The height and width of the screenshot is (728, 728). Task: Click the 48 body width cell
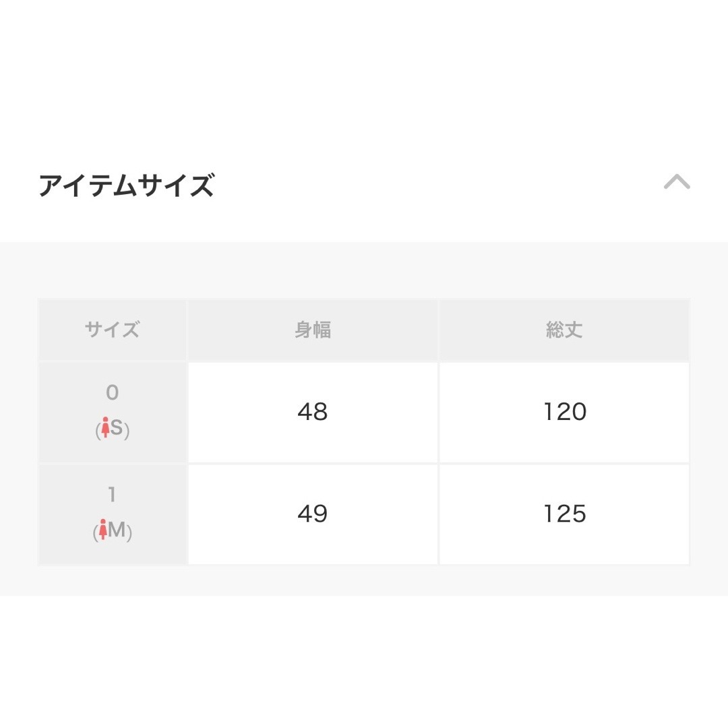(313, 413)
